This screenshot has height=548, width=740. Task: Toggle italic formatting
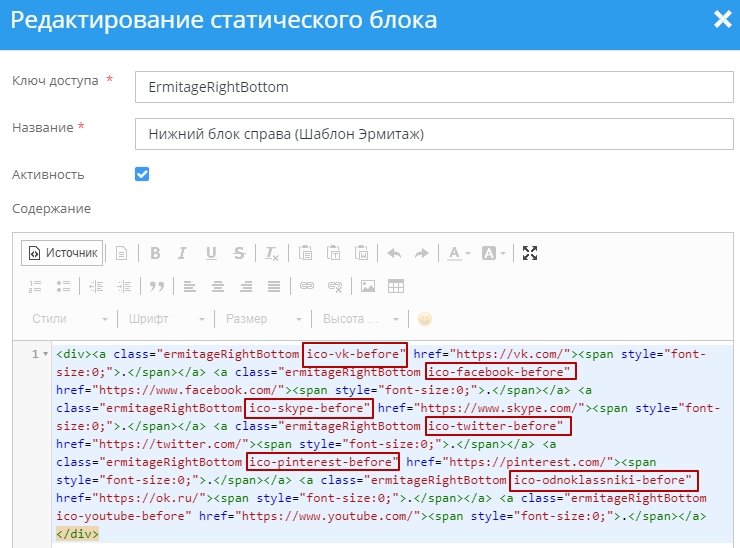[x=183, y=253]
